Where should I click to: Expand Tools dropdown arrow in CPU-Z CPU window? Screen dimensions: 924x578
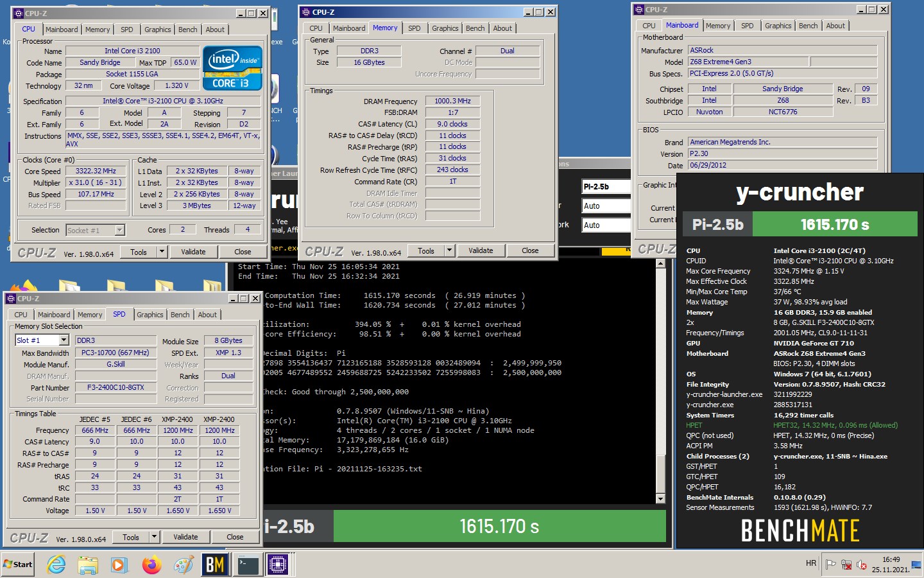pos(162,252)
